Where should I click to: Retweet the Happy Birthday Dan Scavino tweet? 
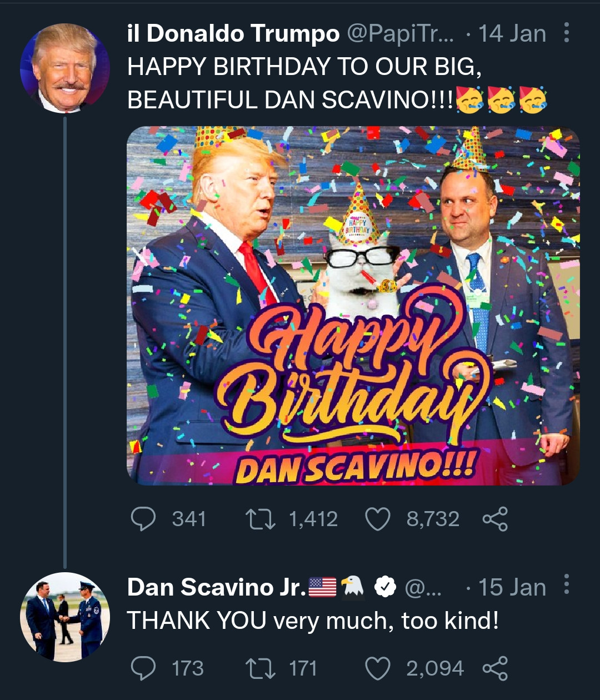[x=260, y=519]
